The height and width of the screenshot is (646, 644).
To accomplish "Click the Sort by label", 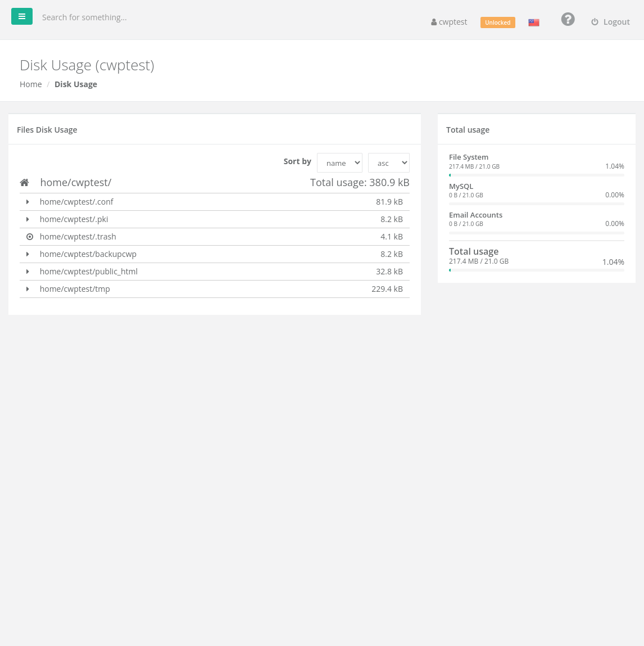I will point(297,161).
